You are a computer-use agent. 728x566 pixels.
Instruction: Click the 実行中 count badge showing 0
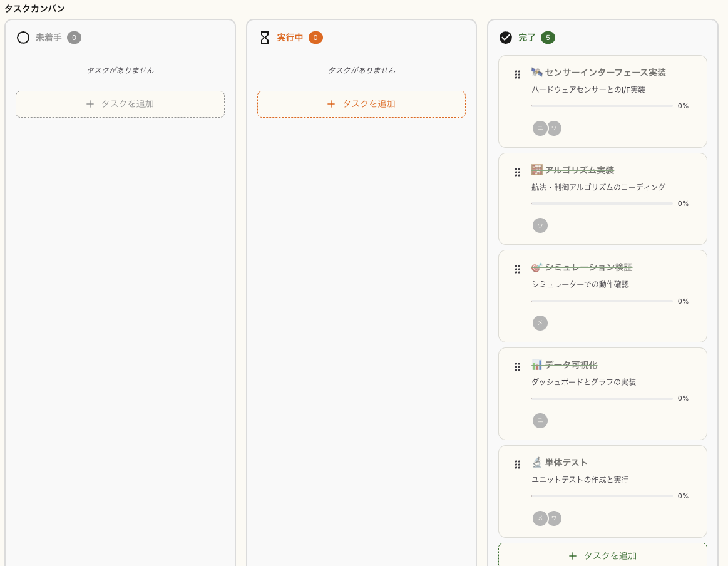click(315, 38)
